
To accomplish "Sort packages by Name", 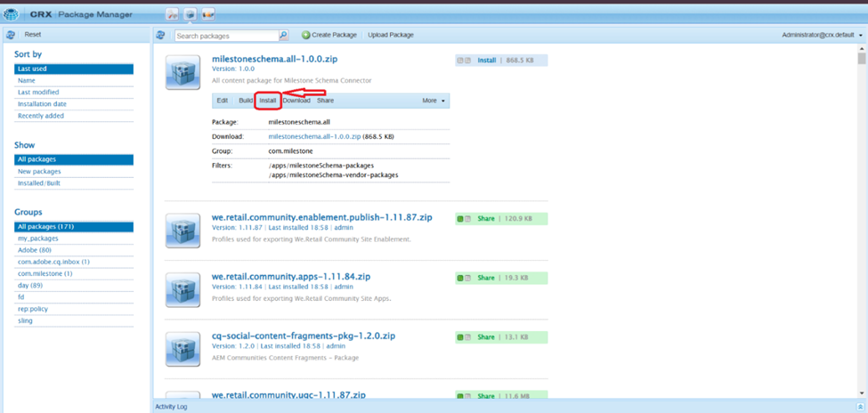I will 74,81.
